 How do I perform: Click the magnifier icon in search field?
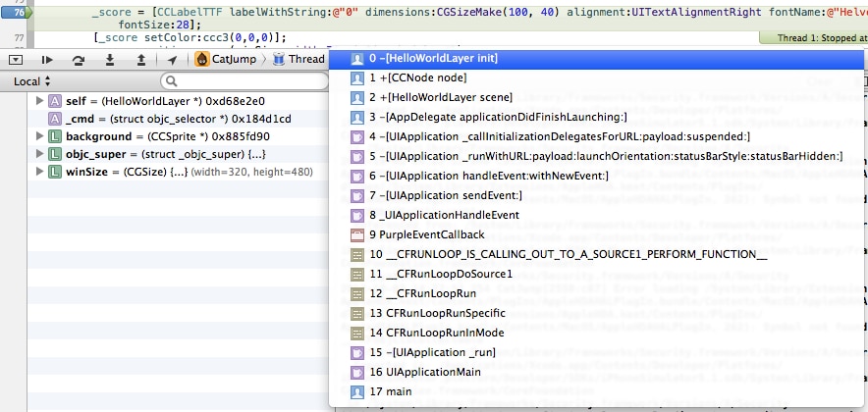click(171, 81)
